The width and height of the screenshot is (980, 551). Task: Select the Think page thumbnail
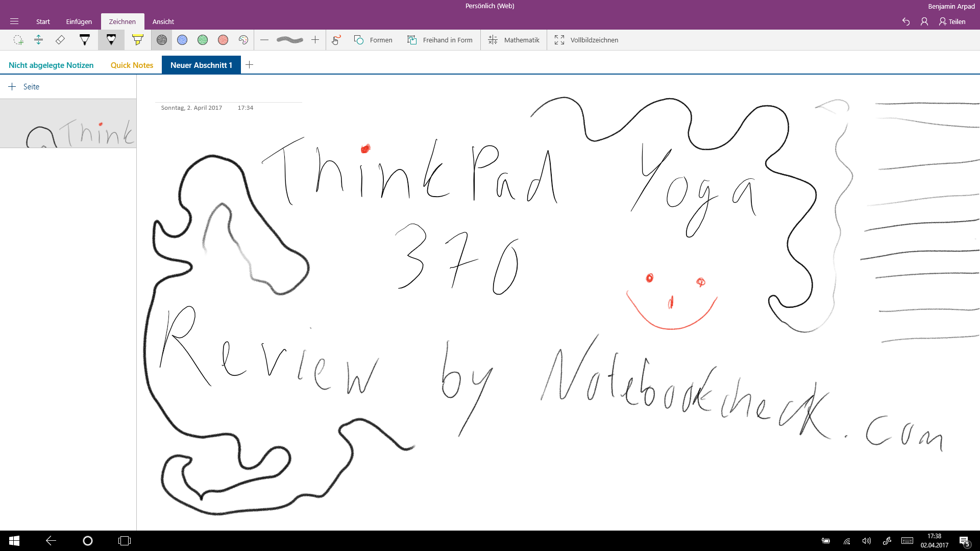pos(68,123)
